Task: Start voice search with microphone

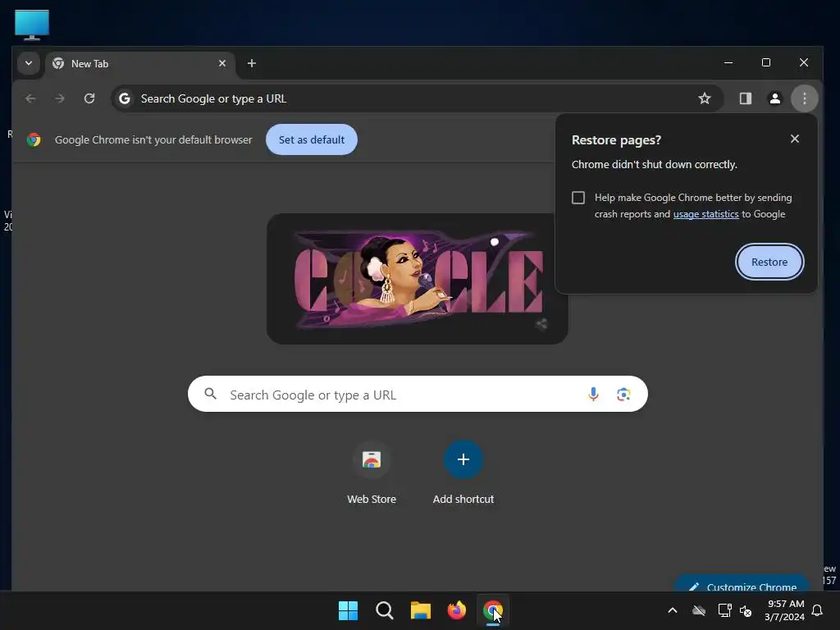Action: [593, 395]
